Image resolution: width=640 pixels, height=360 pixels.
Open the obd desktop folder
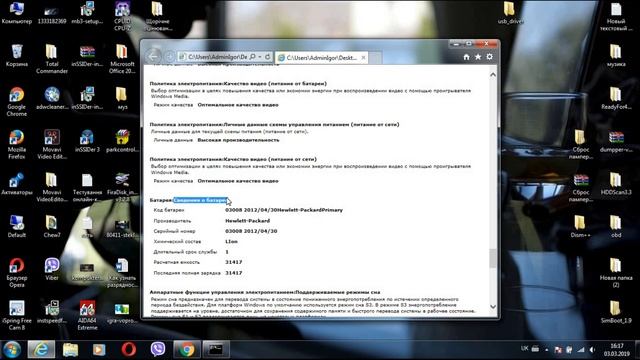(616, 227)
